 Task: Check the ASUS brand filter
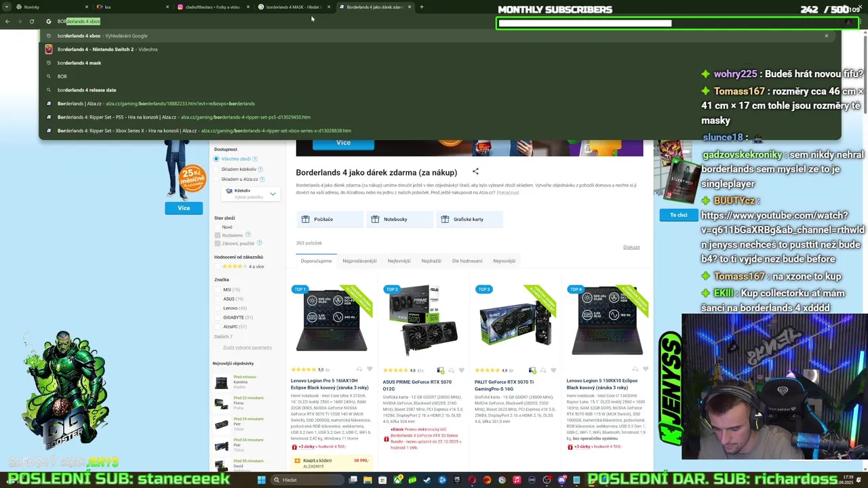218,299
